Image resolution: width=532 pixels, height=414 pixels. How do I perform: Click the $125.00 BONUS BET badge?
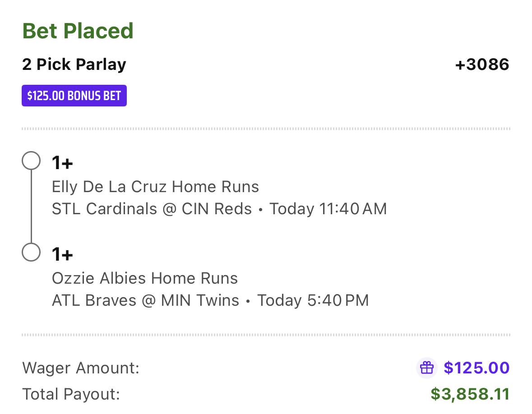click(74, 96)
